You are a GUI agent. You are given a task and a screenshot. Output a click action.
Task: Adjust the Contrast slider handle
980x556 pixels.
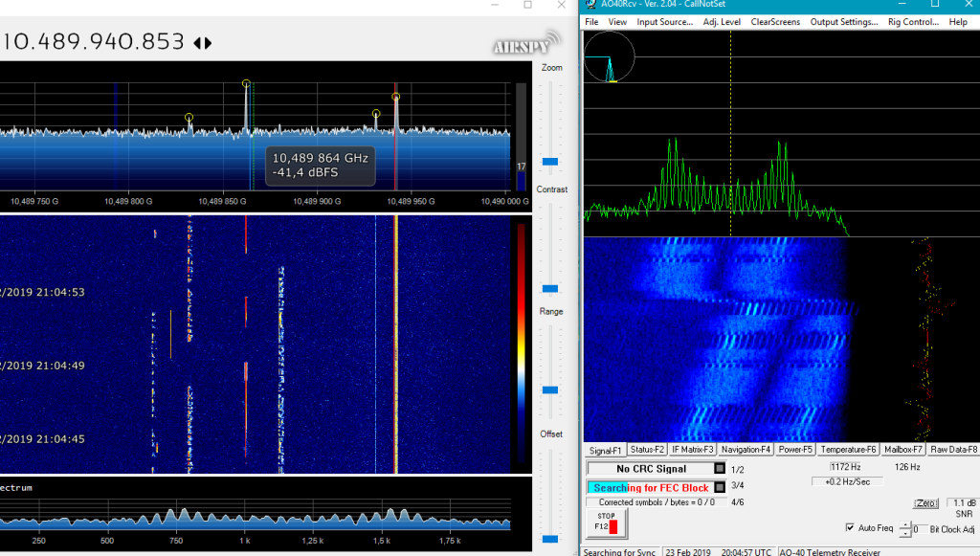[550, 289]
